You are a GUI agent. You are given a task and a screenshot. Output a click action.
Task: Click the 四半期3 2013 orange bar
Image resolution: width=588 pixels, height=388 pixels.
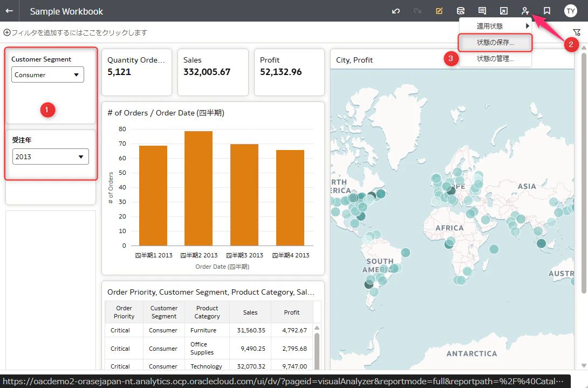click(244, 195)
